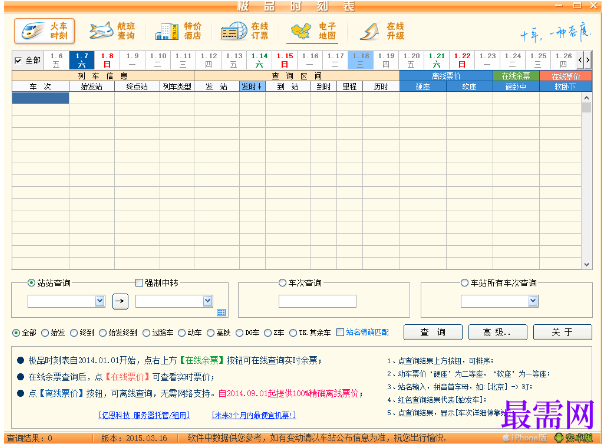Select the 全部 train filter radio button

[x=16, y=333]
